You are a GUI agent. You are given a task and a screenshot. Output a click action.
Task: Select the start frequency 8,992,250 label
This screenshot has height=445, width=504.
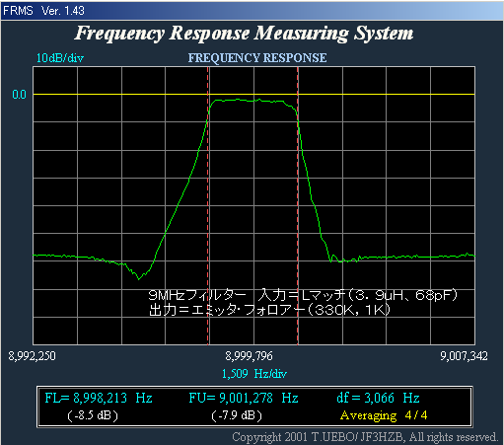pyautogui.click(x=32, y=356)
